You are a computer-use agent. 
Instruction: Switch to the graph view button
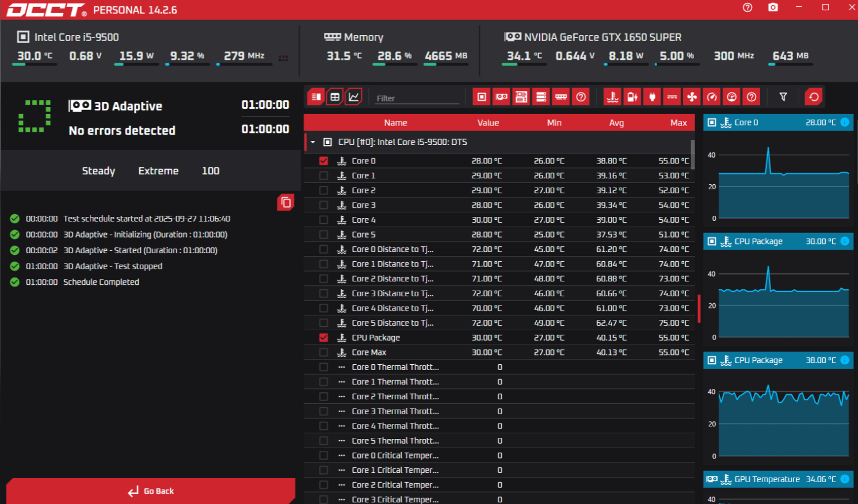pos(353,97)
